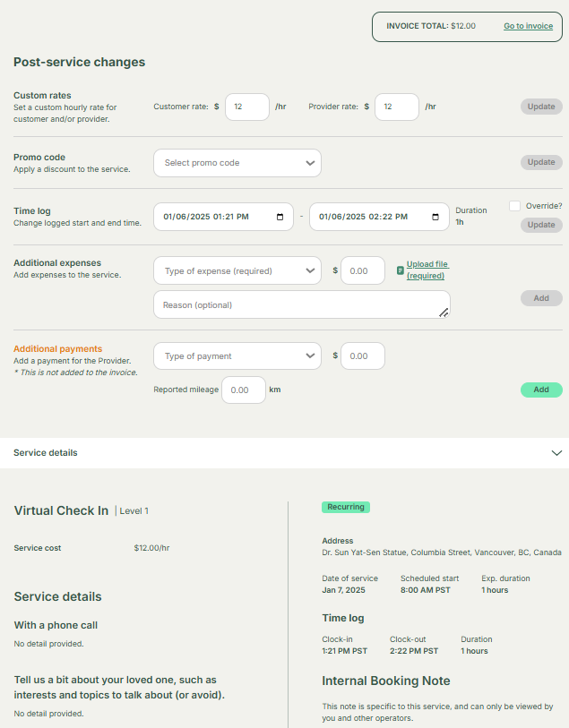Focus the Provider rate input field
This screenshot has height=728, width=569.
pos(396,107)
